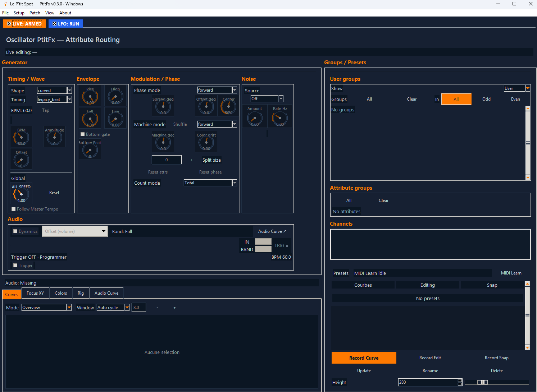Select the Even groups filter
This screenshot has width=537, height=392.
click(515, 99)
